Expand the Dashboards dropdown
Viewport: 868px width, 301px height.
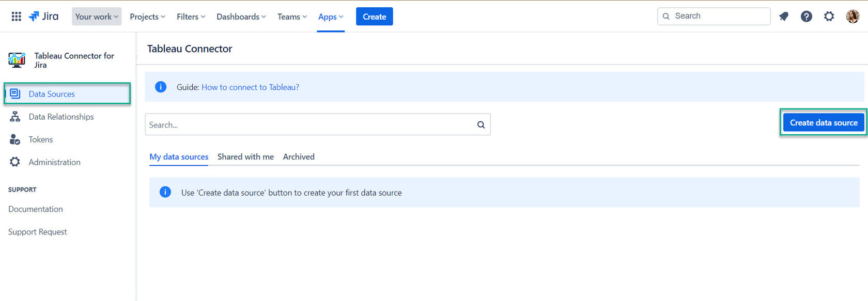pyautogui.click(x=241, y=17)
